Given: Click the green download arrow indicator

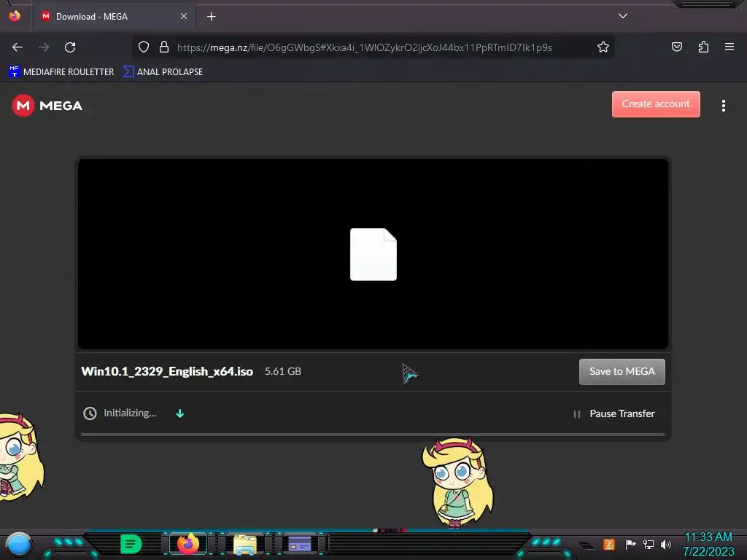Looking at the screenshot, I should pyautogui.click(x=180, y=413).
